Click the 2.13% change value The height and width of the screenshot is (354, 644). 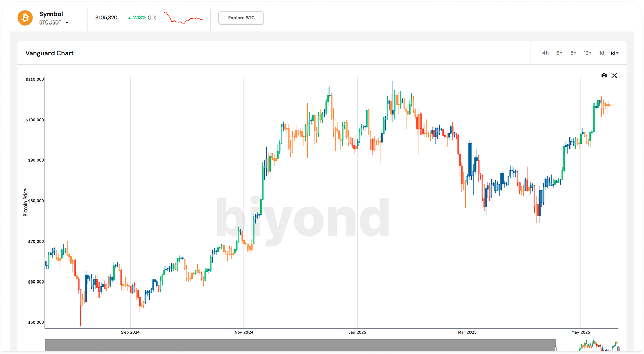[x=140, y=18]
